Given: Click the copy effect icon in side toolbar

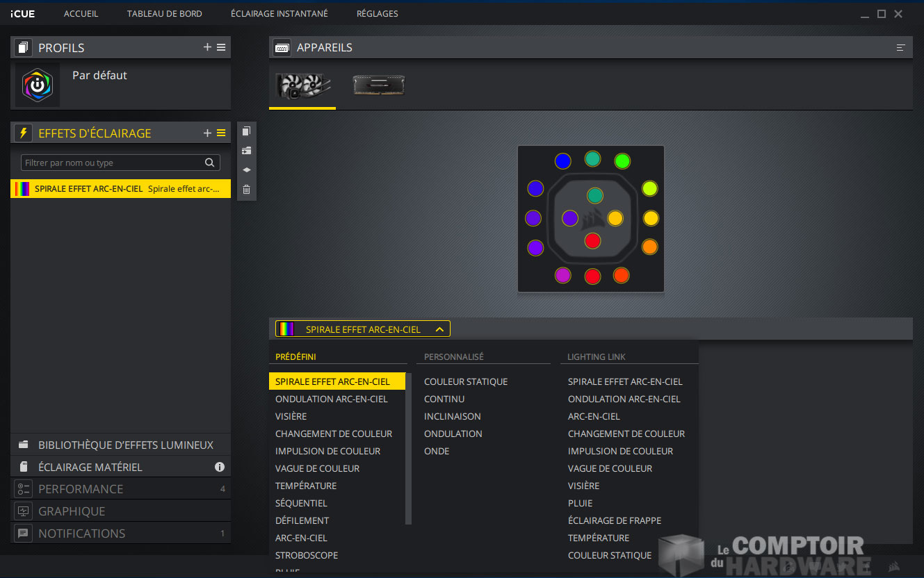Looking at the screenshot, I should coord(246,131).
